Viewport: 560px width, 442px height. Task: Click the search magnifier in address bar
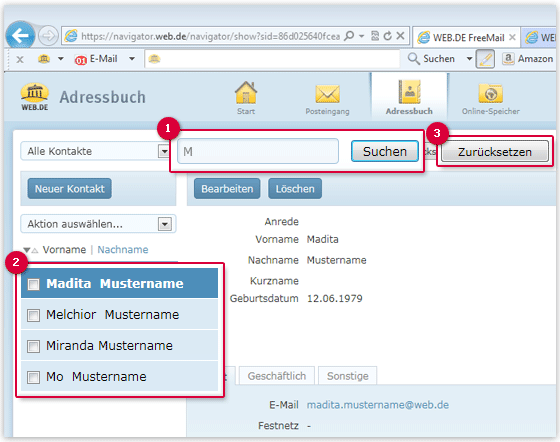(349, 36)
